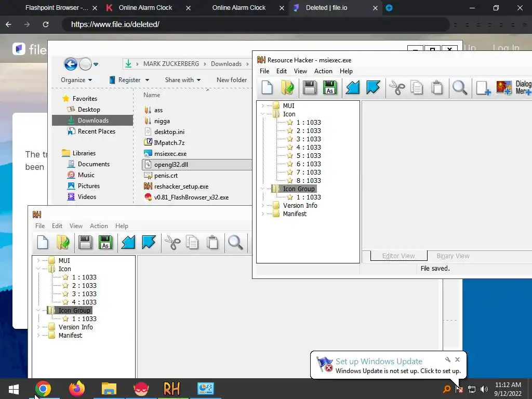Click Save icon in lower Resource Hacker window
Viewport: 532px width, 399px height.
coord(85,243)
